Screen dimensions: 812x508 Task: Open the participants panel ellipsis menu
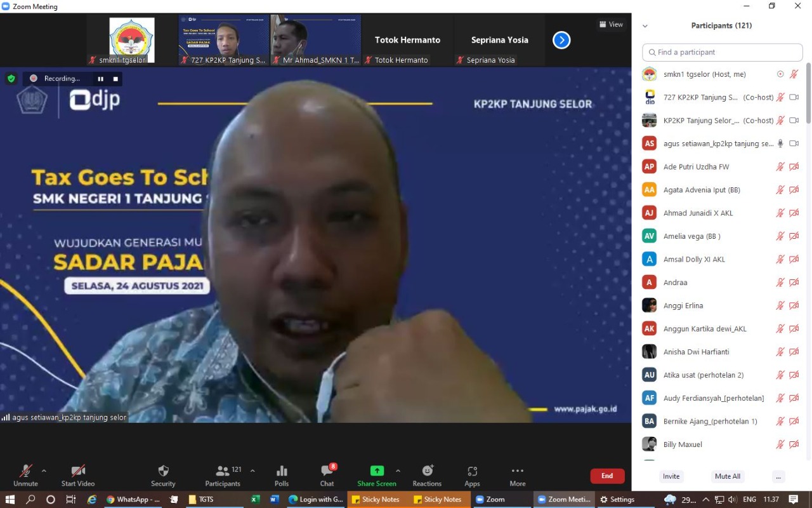[779, 476]
